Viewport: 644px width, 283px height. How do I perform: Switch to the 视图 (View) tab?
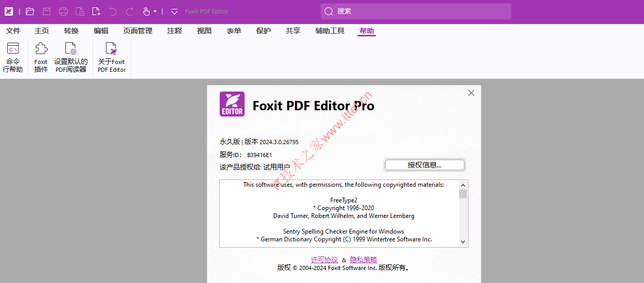tap(204, 31)
